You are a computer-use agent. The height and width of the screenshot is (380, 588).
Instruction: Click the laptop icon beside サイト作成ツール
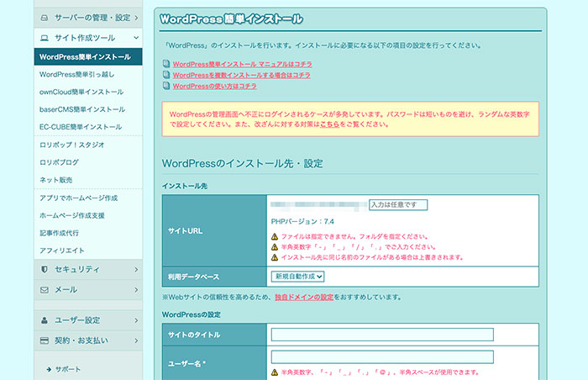coord(45,38)
